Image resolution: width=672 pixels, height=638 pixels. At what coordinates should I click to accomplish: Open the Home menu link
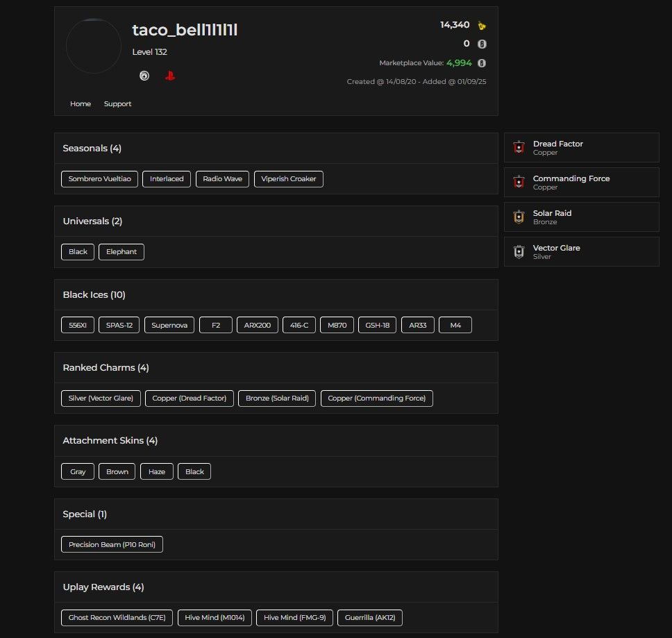pyautogui.click(x=81, y=103)
